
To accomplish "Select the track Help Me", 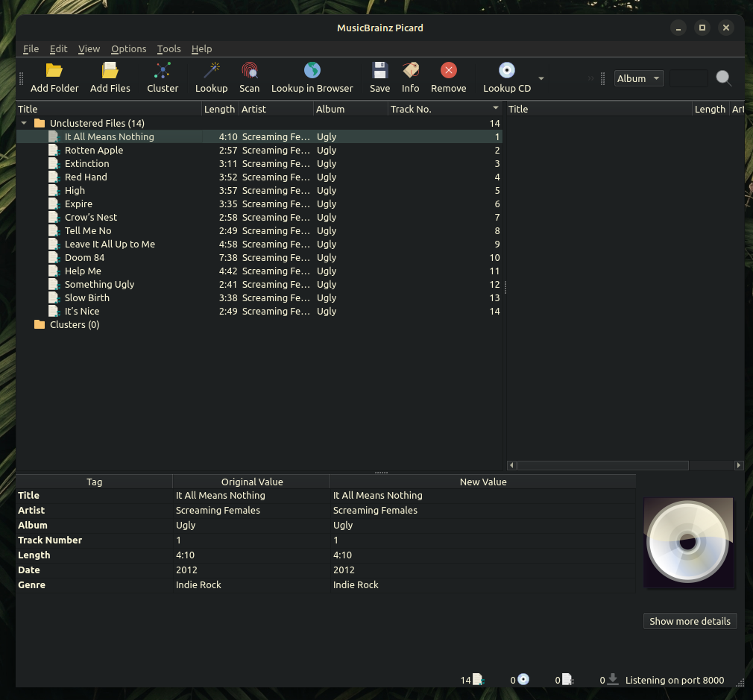I will 83,271.
